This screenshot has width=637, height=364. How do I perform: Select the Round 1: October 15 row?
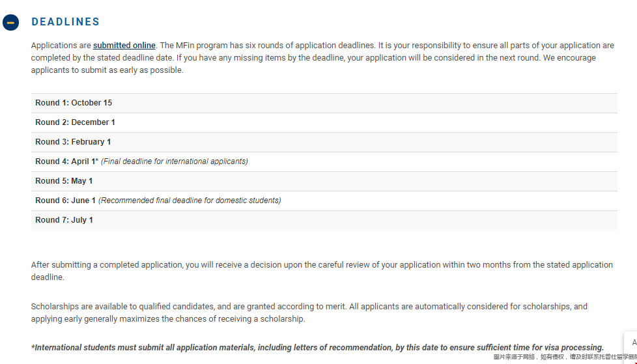324,103
